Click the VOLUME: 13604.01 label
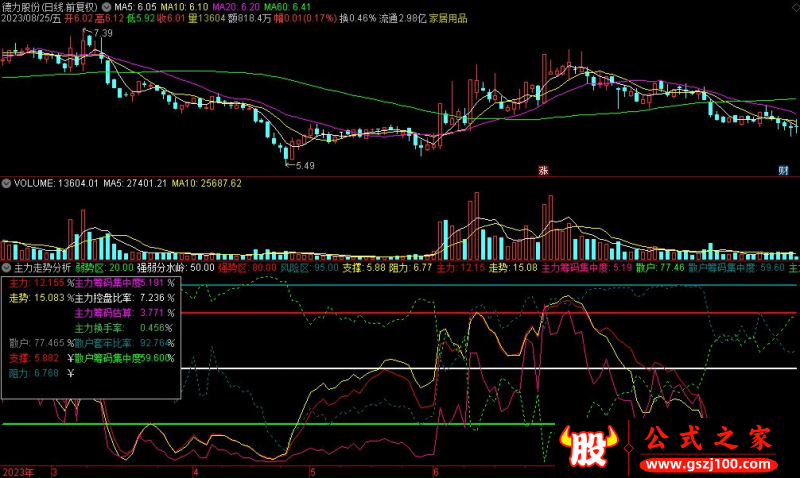The height and width of the screenshot is (478, 800). coord(56,184)
